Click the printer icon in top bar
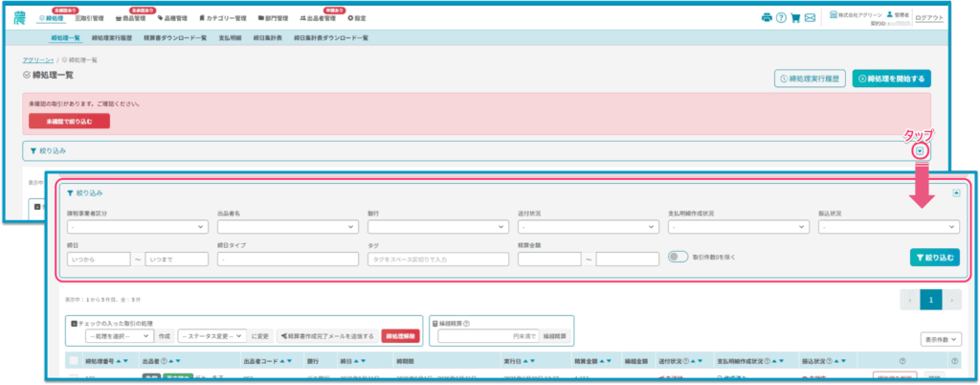The height and width of the screenshot is (385, 980). point(766,18)
